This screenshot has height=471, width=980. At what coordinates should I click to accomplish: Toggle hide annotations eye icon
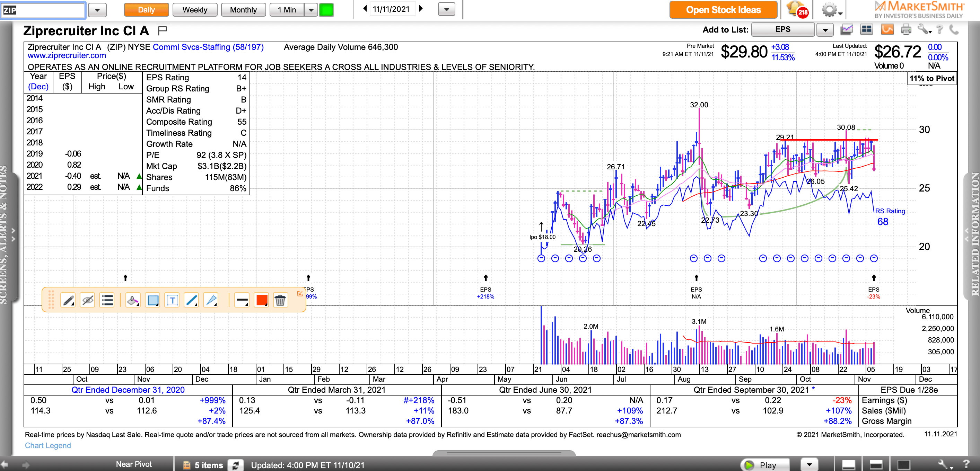click(87, 300)
